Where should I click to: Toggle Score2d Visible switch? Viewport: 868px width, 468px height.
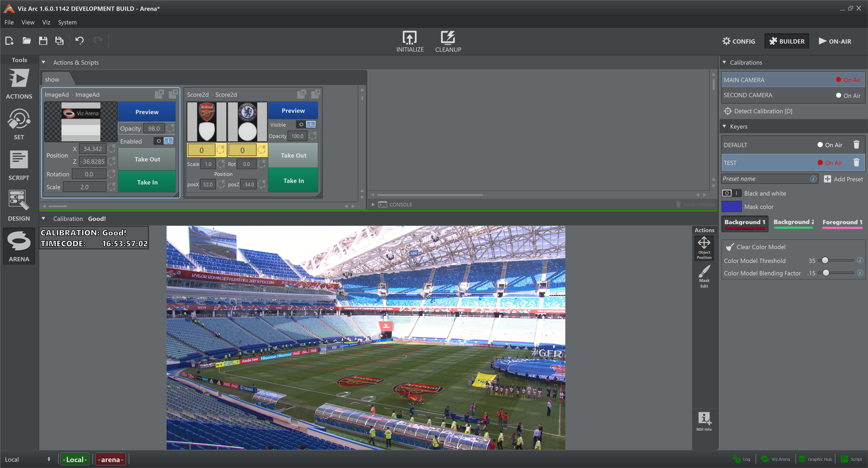[x=306, y=124]
